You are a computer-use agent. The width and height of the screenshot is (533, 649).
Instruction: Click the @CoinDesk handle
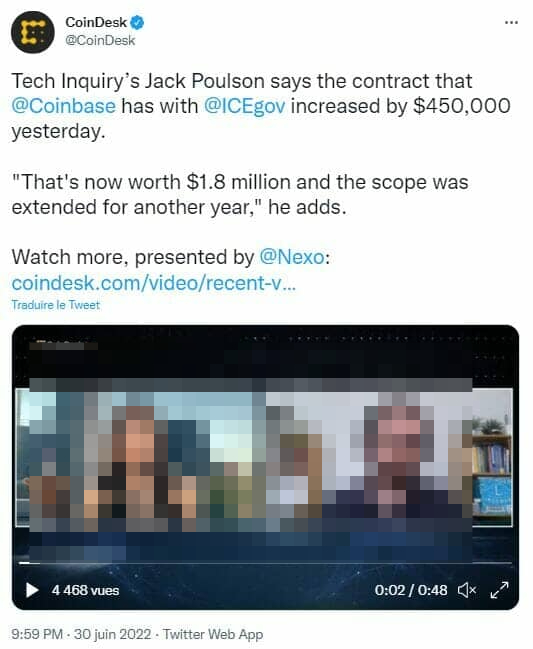tap(100, 41)
